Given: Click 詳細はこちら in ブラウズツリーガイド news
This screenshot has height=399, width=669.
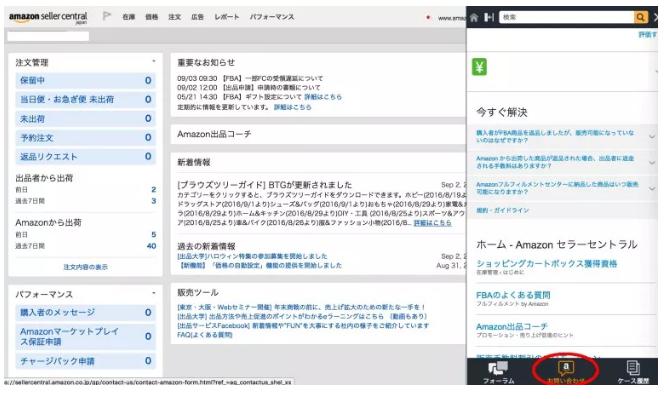Looking at the screenshot, I should coord(432,223).
